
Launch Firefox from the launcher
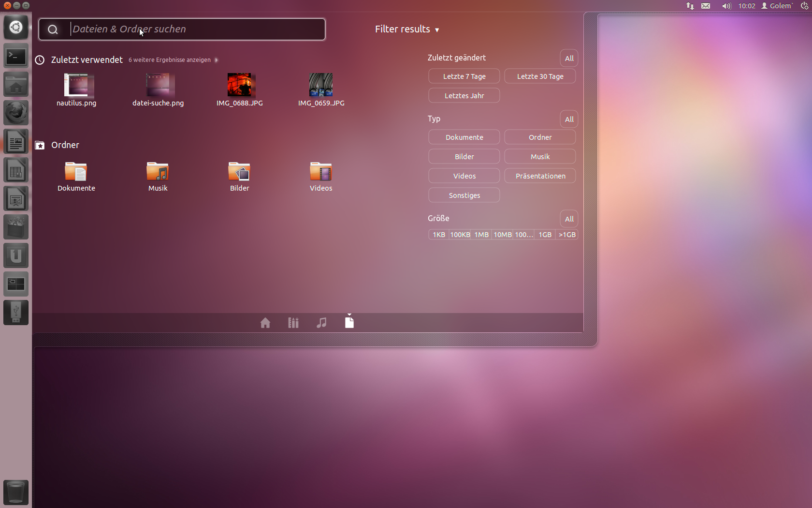pos(16,113)
